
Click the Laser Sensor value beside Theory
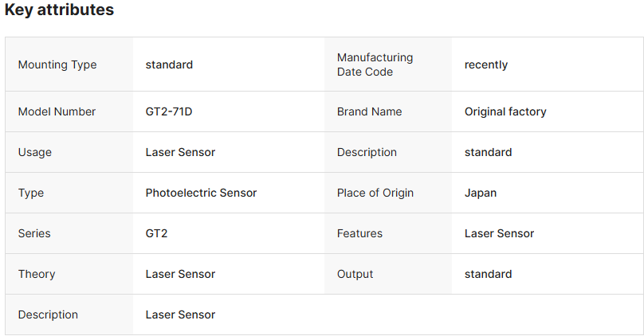(180, 274)
